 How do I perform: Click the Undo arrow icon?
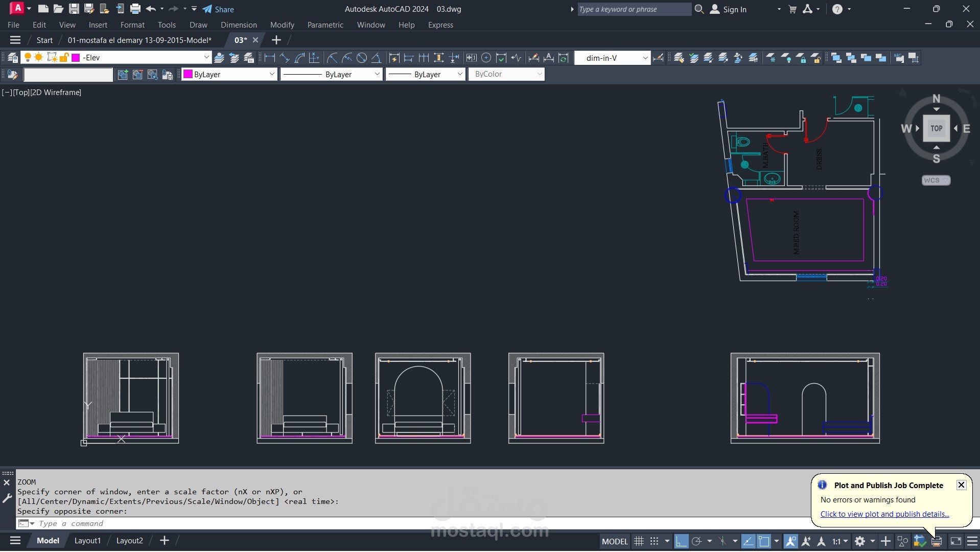click(x=150, y=9)
